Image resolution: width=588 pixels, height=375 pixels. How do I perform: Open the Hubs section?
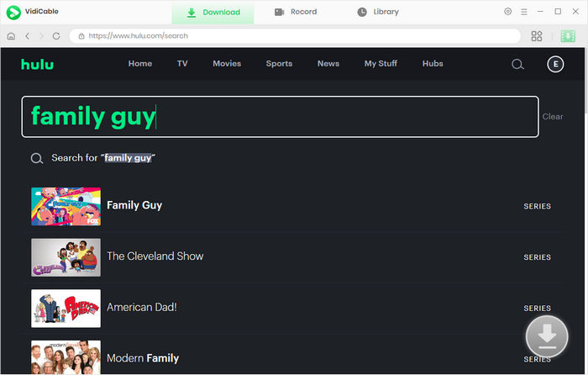(x=433, y=64)
